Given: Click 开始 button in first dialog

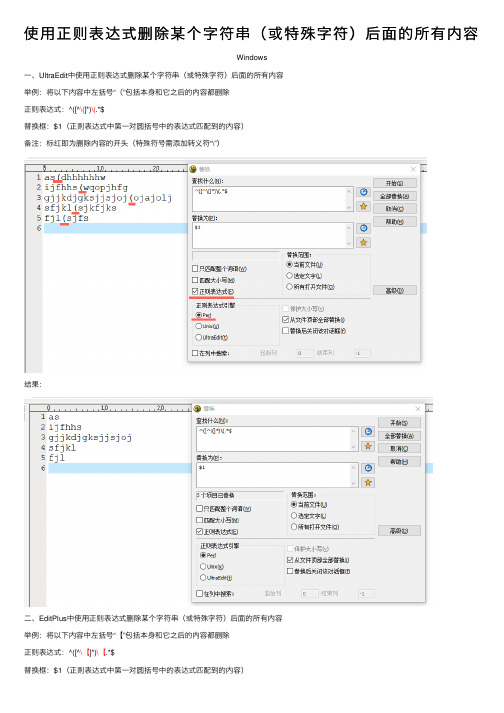Looking at the screenshot, I should pos(394,183).
